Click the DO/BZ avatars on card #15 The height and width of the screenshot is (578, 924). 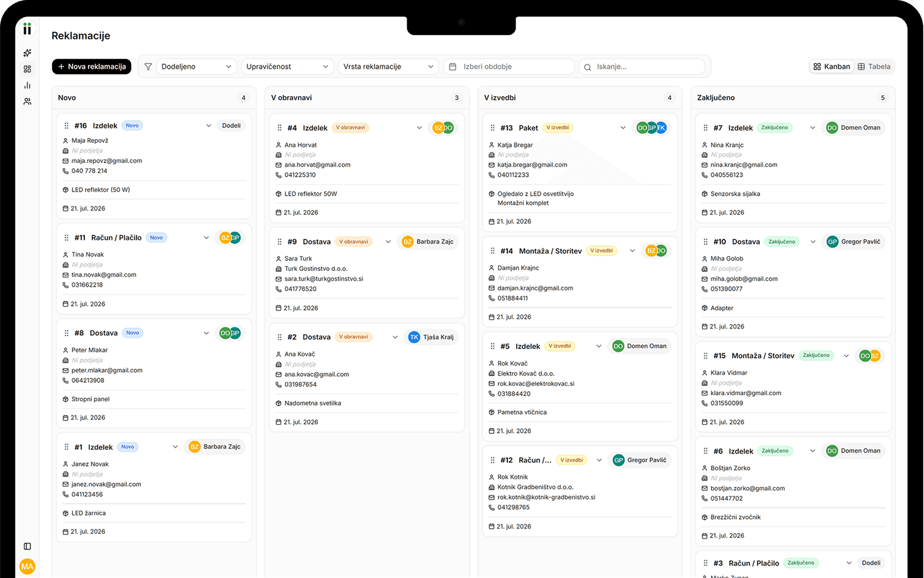click(870, 356)
